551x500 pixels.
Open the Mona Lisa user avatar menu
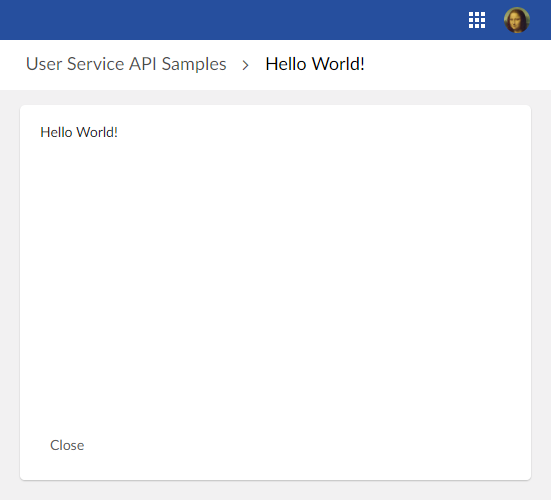coord(517,20)
